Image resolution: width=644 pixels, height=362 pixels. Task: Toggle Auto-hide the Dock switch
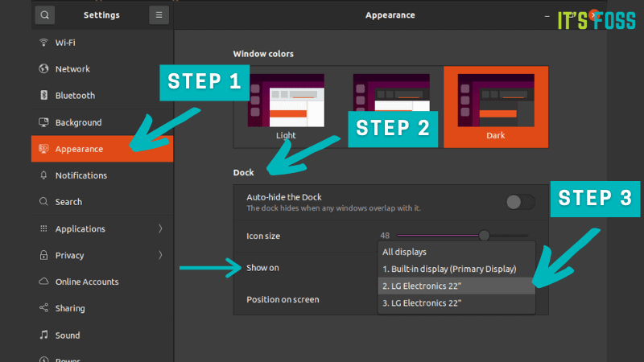coord(520,202)
